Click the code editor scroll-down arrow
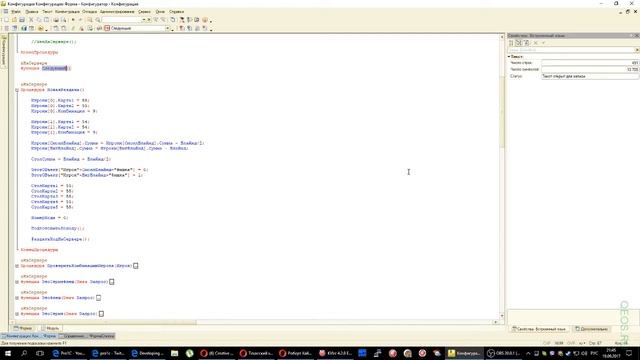640x360 pixels. tap(502, 316)
